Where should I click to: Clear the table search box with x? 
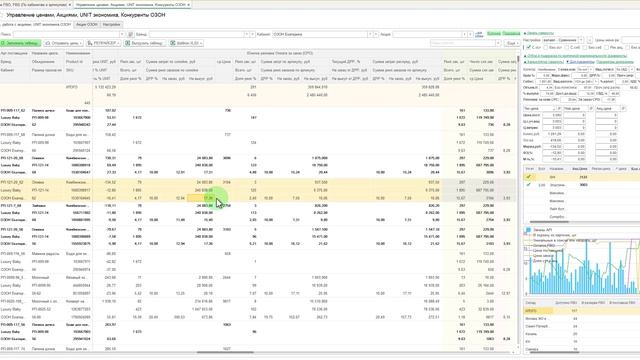click(498, 43)
